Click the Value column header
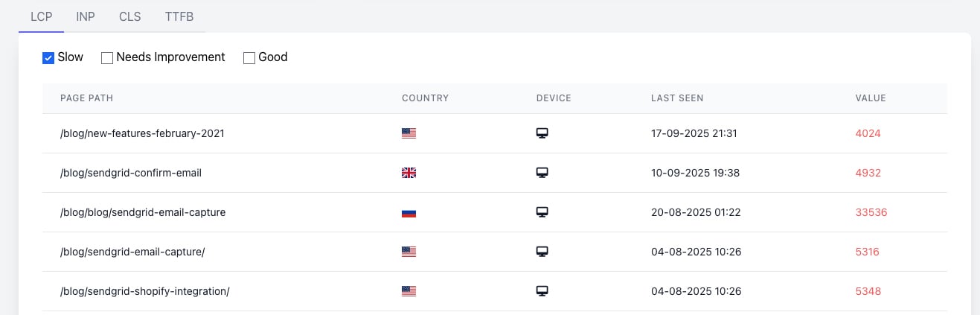The width and height of the screenshot is (980, 315). [x=871, y=98]
